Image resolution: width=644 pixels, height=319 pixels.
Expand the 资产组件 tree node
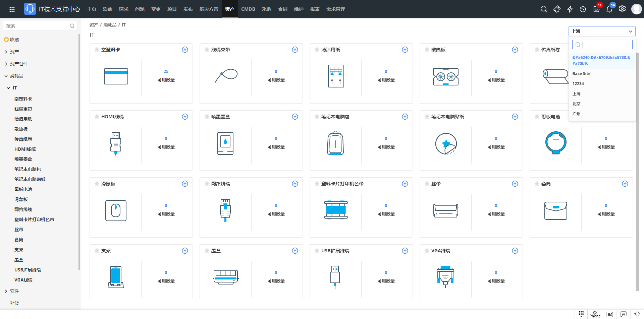pyautogui.click(x=6, y=64)
